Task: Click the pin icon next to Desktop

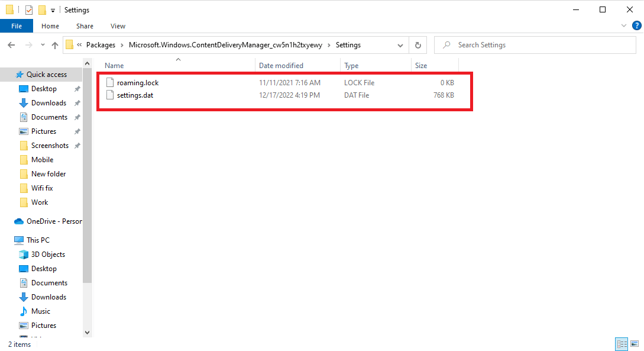Action: (x=77, y=89)
